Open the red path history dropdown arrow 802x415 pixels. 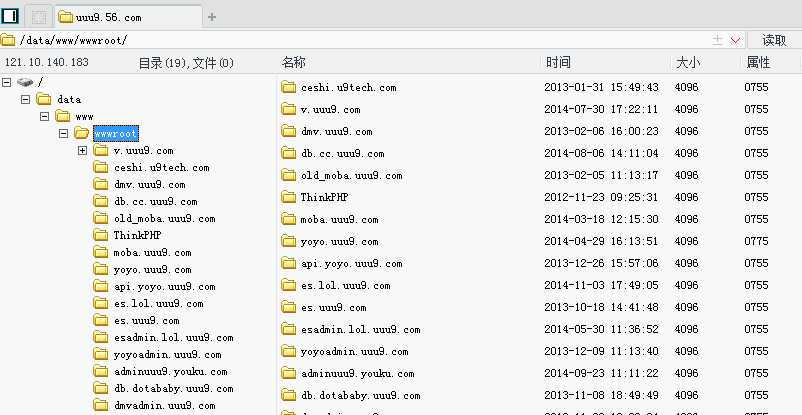(x=736, y=40)
